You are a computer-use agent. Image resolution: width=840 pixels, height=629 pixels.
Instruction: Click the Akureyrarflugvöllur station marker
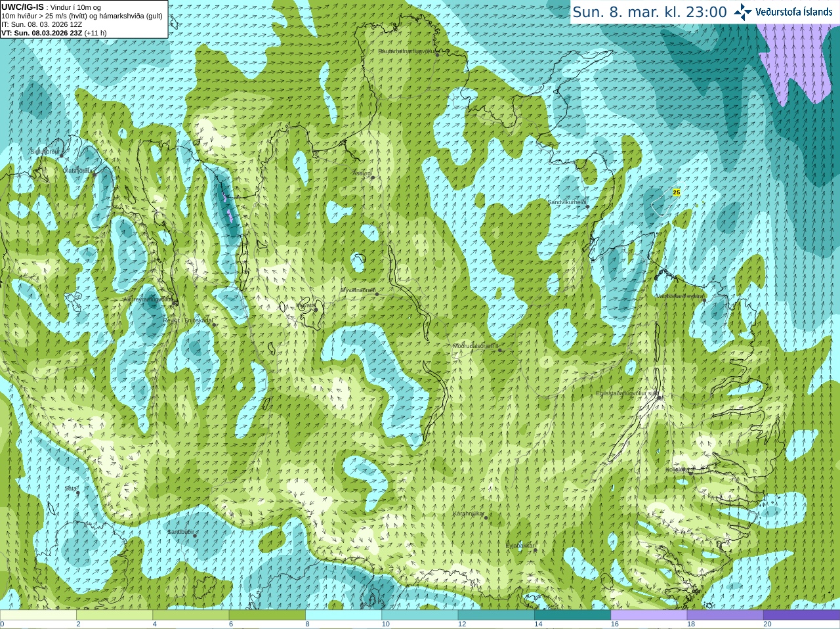(x=175, y=303)
